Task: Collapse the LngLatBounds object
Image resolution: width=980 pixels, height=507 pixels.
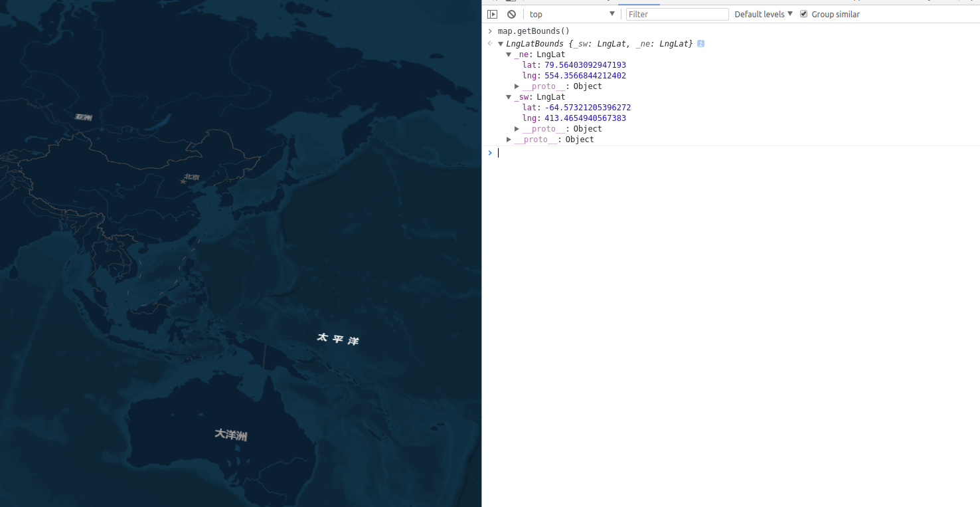Action: click(500, 43)
